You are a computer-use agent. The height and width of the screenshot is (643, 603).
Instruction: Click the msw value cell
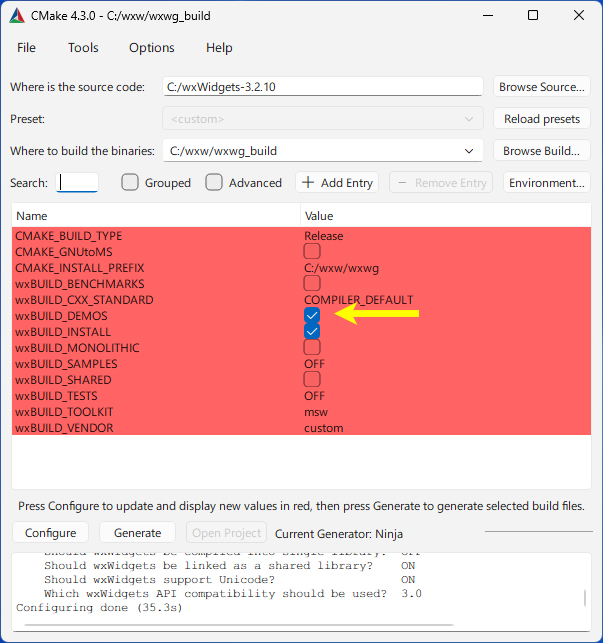[x=316, y=412]
